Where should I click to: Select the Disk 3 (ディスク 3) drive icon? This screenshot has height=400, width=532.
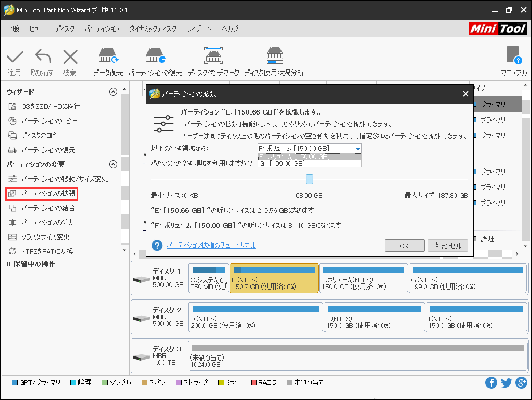coord(141,357)
